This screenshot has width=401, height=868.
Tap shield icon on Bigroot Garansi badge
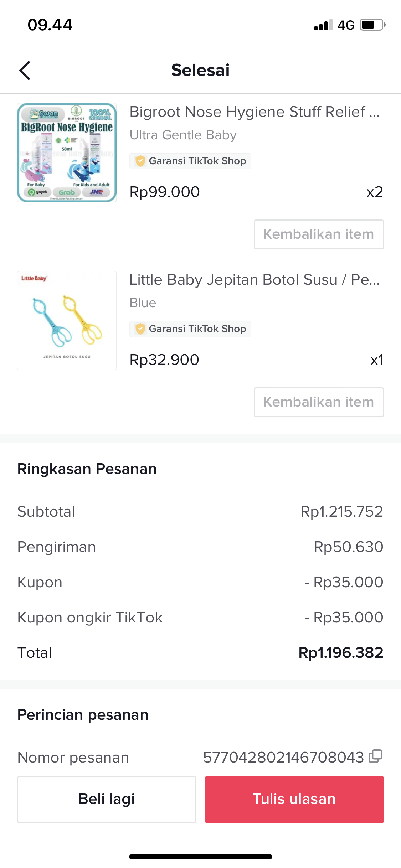[x=140, y=161]
